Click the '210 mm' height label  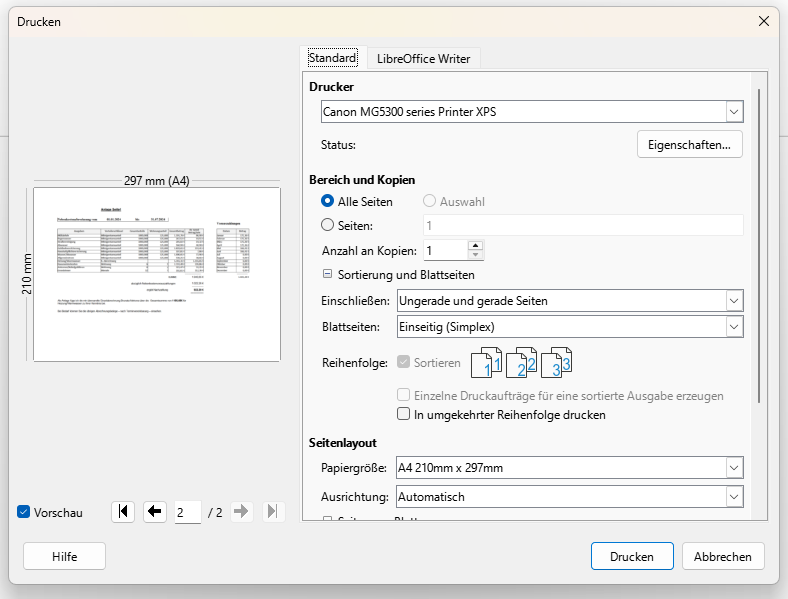(27, 274)
